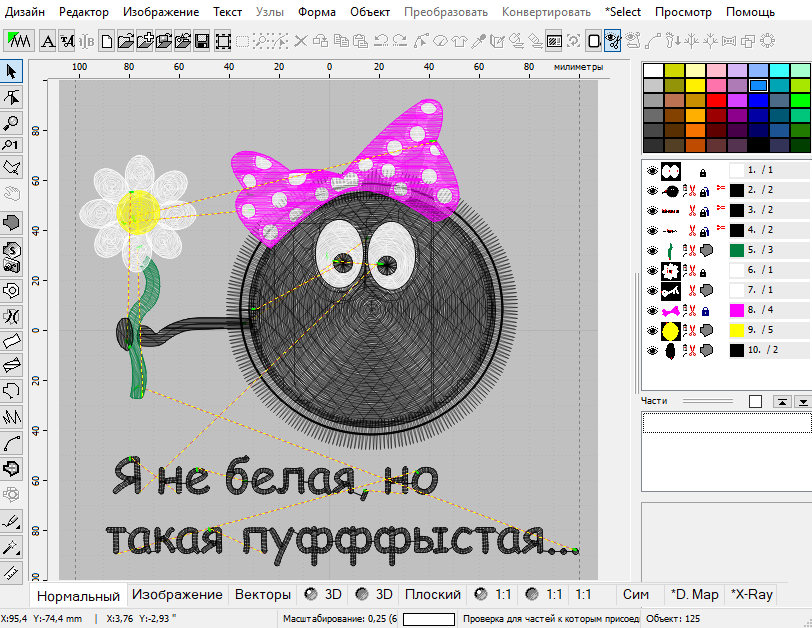
Task: Select the Zoom magnifier tool in left toolbar
Action: point(12,122)
